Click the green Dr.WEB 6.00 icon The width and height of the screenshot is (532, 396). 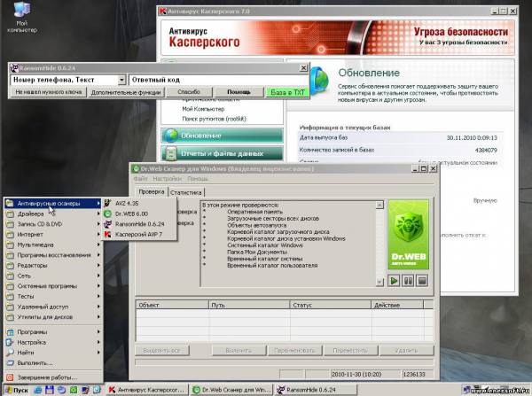coord(107,214)
